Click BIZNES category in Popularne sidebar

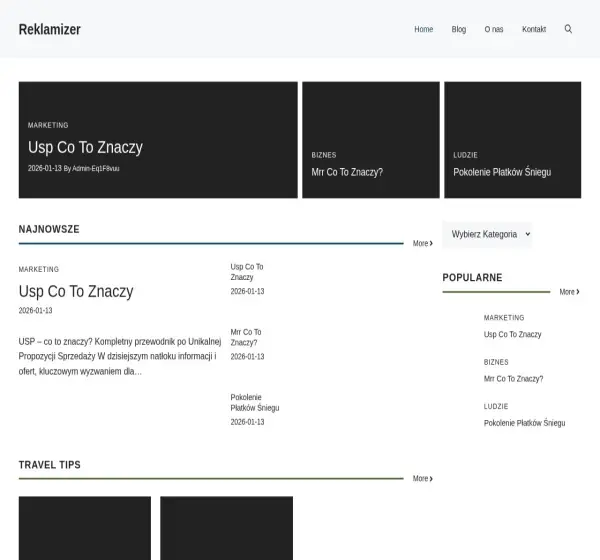(496, 362)
